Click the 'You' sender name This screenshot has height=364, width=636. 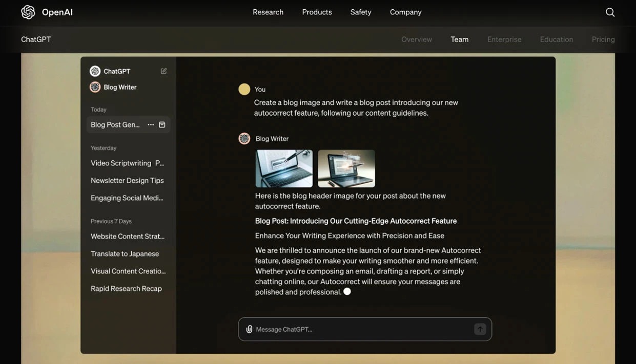tap(260, 89)
